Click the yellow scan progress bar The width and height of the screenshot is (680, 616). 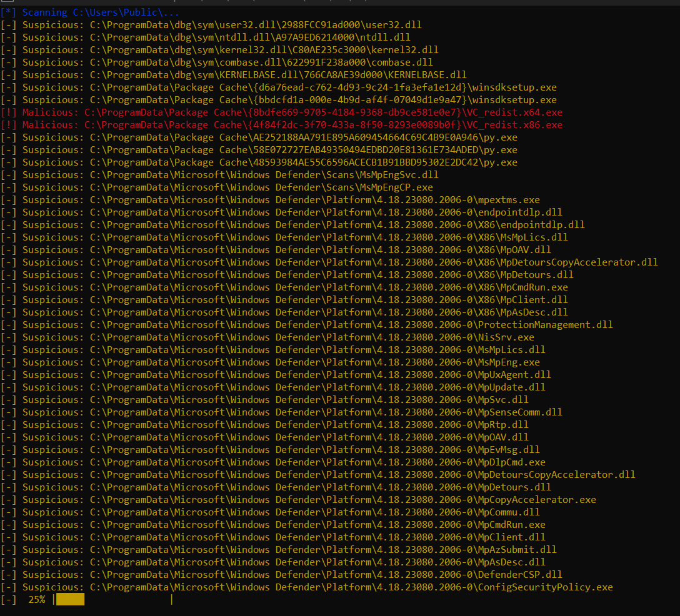pos(70,600)
